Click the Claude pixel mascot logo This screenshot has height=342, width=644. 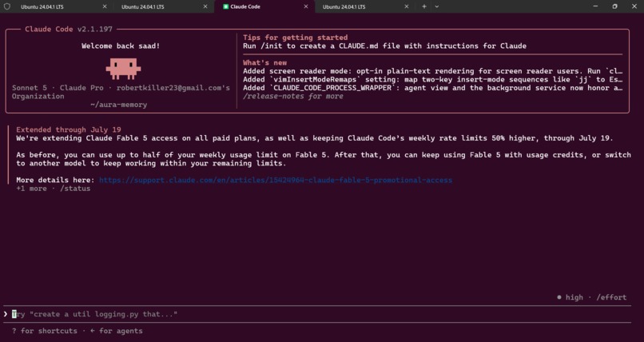point(123,68)
